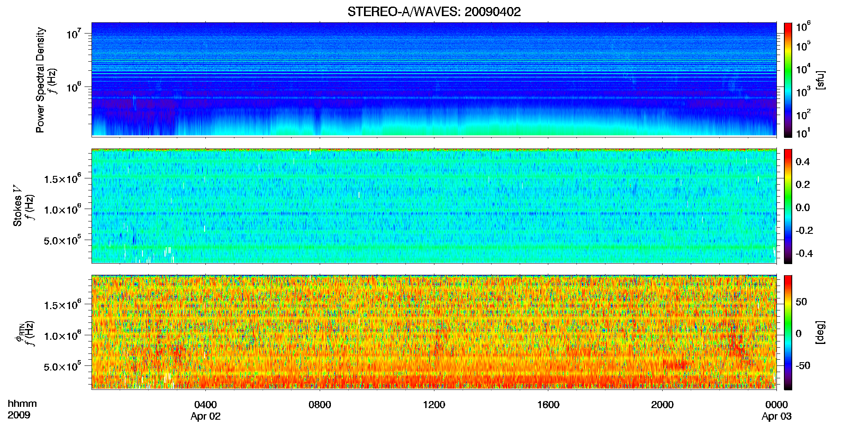This screenshot has width=868, height=447.
Task: Click the 10^7 frequency tick of the top panel
Action: point(74,33)
